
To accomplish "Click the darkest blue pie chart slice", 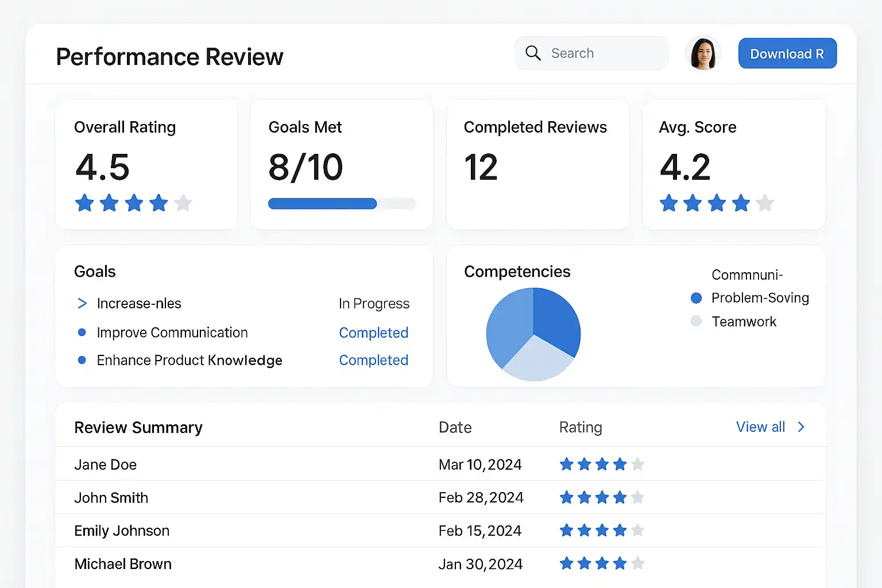I will 555,319.
